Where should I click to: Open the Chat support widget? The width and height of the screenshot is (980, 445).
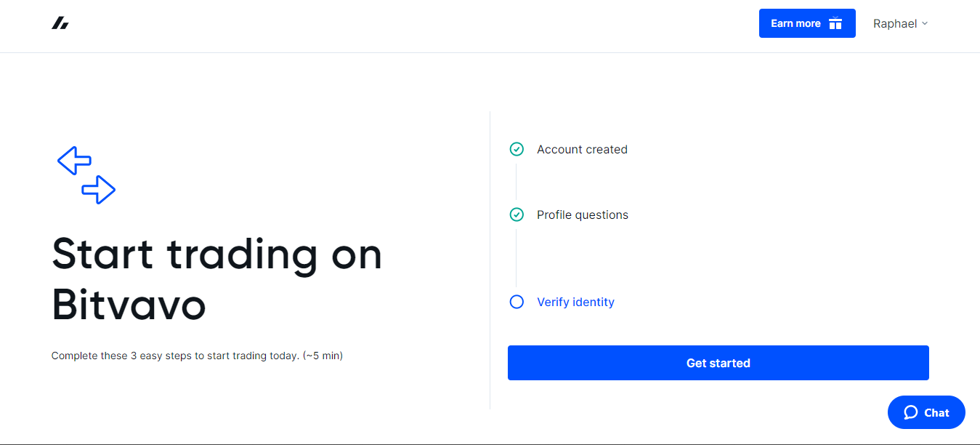pos(926,412)
